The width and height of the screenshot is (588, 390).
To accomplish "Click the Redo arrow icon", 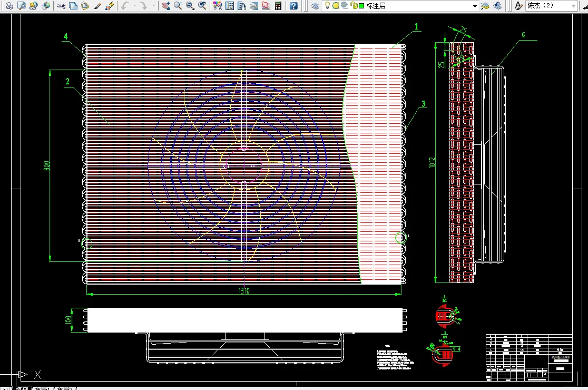I will (143, 6).
